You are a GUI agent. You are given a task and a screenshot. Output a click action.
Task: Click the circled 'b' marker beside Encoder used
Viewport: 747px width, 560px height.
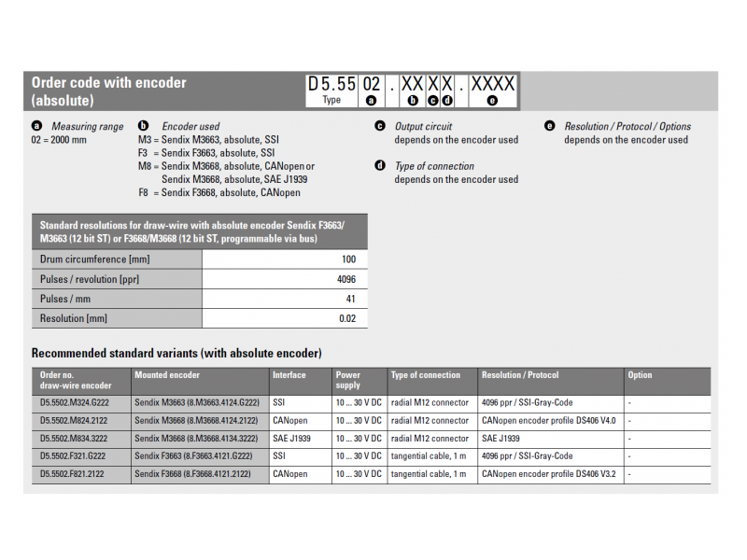[144, 126]
